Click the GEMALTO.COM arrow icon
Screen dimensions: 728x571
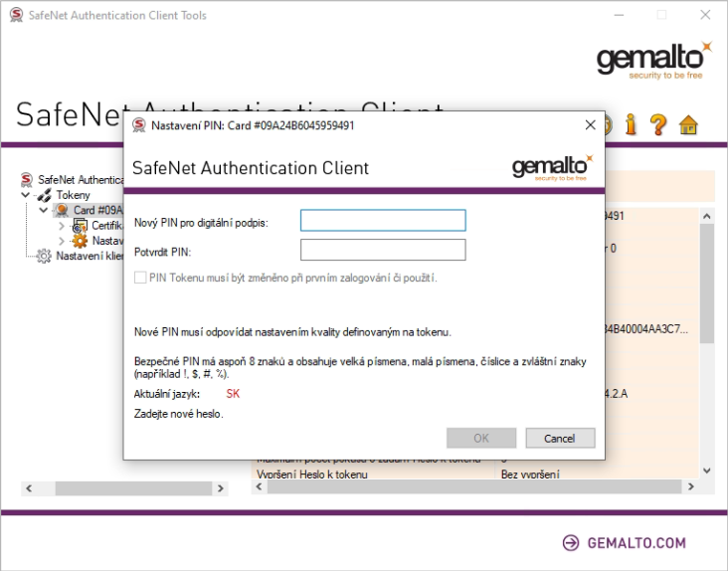tap(571, 543)
